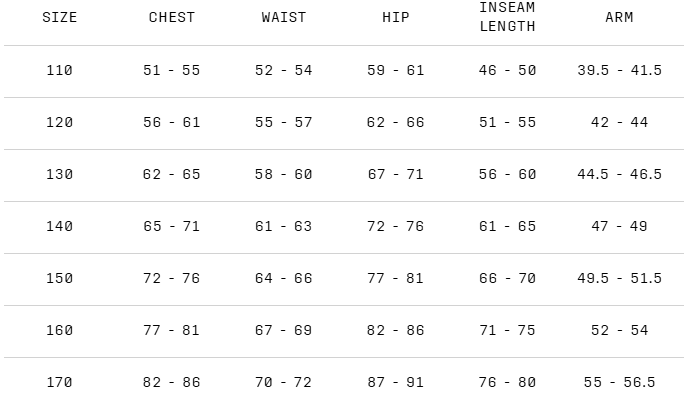Select the size 110 row label
The height and width of the screenshot is (408, 689).
[x=59, y=70]
